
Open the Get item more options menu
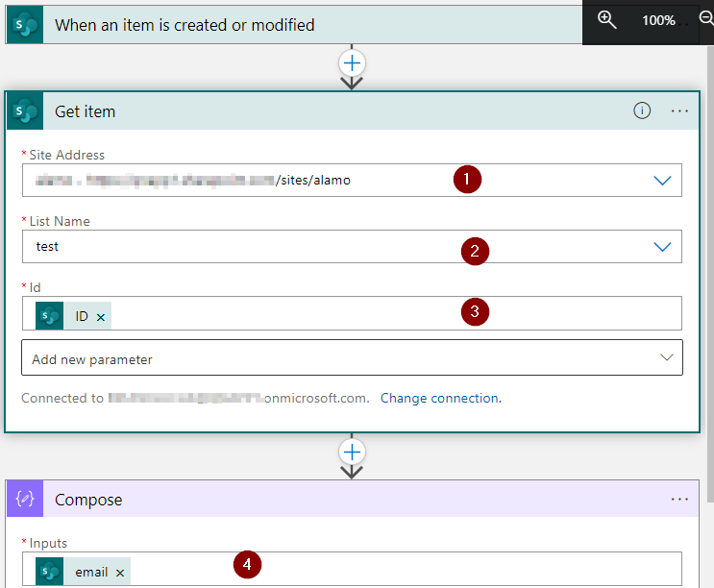[679, 111]
